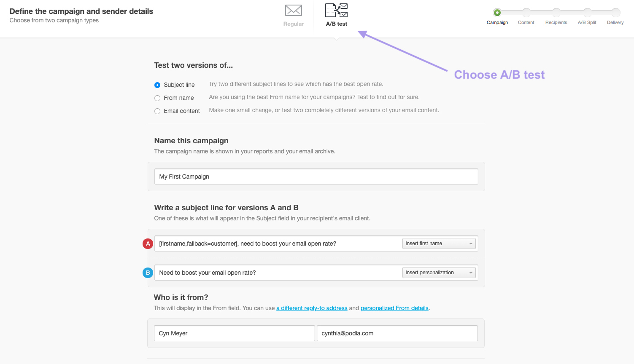Click the My First Campaign name field
634x364 pixels.
(316, 176)
